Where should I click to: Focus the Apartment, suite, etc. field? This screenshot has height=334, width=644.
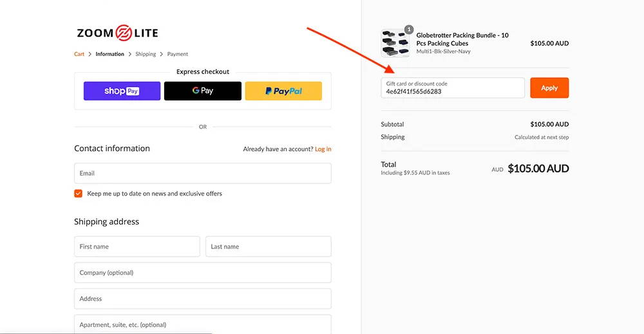pos(202,324)
